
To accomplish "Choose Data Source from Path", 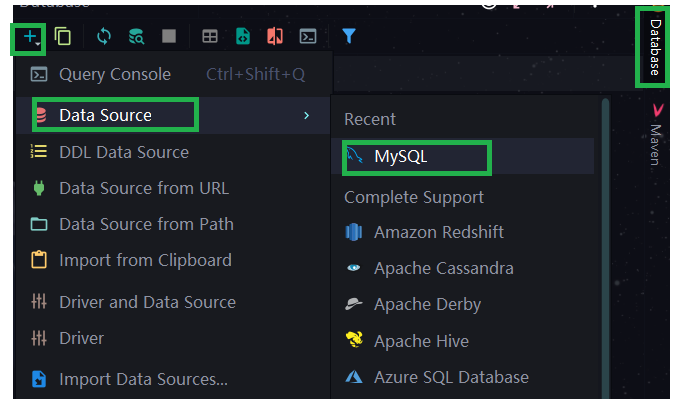I will click(x=173, y=224).
